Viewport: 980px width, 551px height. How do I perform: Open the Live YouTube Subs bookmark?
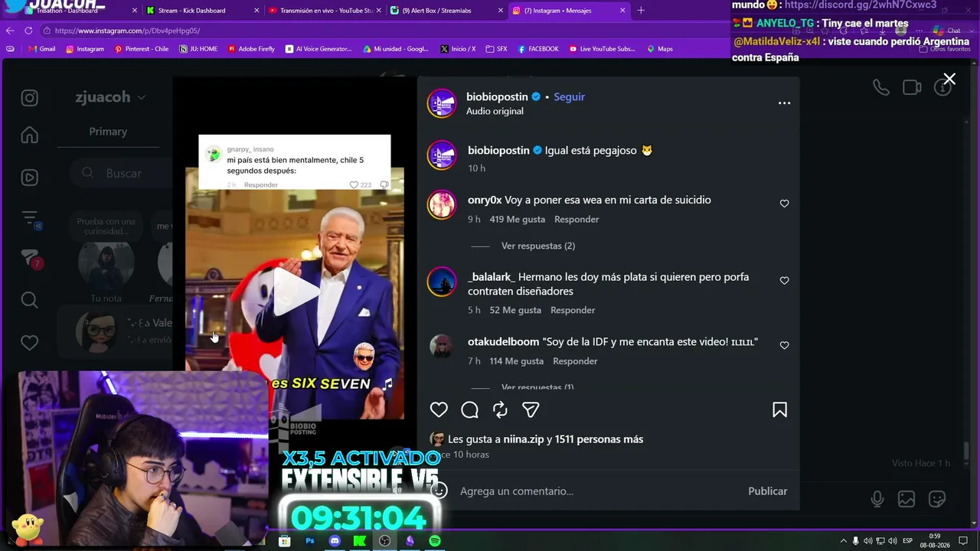(x=603, y=49)
